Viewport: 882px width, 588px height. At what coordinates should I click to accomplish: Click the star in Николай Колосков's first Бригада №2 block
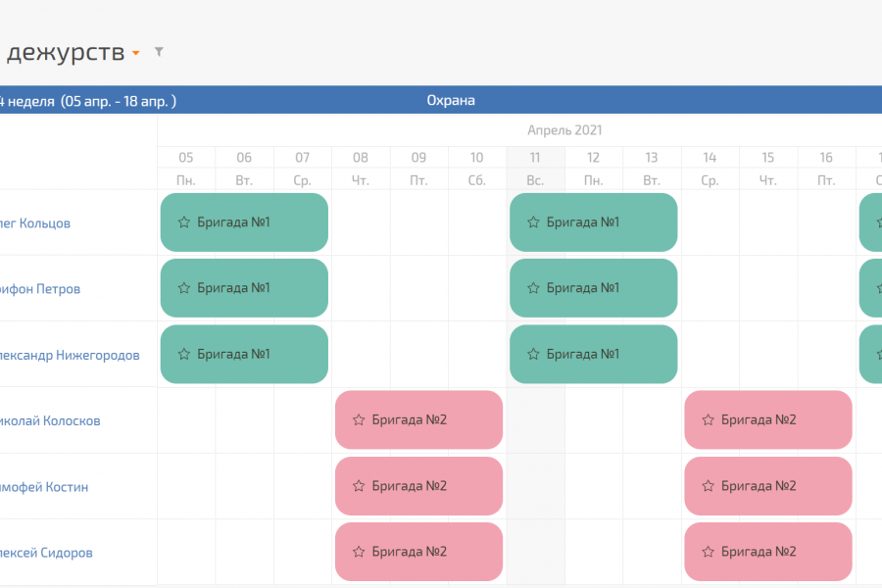click(359, 420)
